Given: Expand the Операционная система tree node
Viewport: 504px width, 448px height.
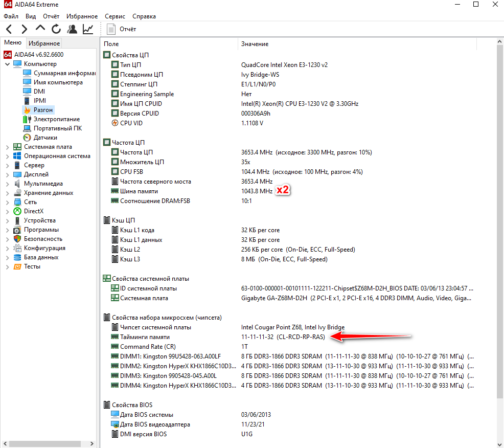Looking at the screenshot, I should coord(7,156).
